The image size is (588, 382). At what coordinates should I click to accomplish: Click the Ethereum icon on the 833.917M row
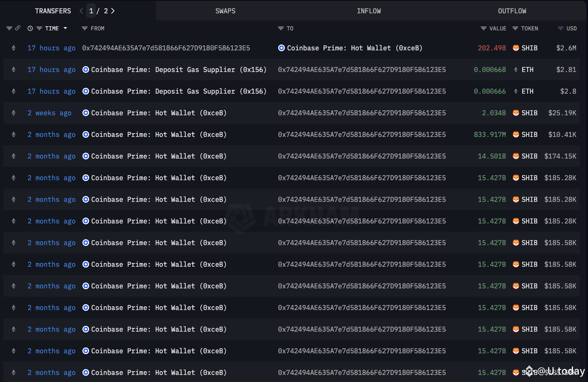coord(14,134)
